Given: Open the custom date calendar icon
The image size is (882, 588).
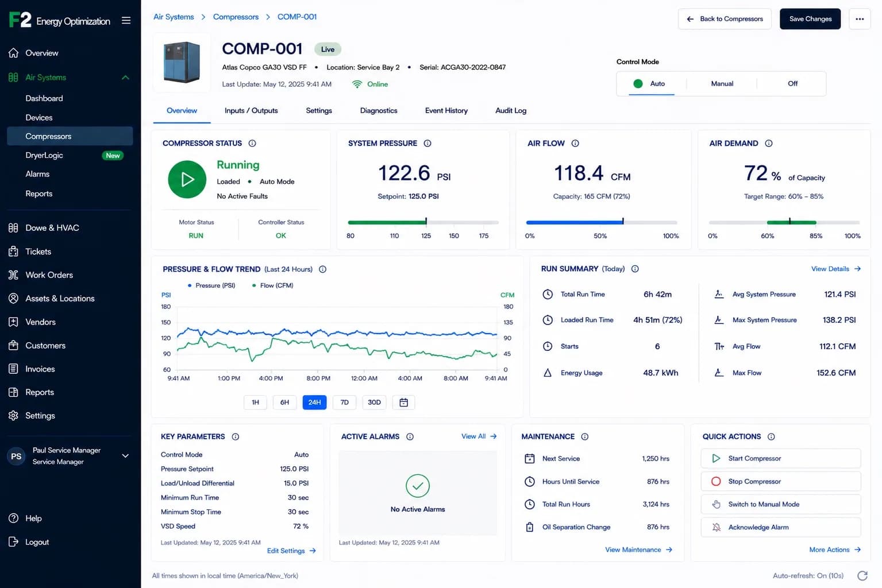Looking at the screenshot, I should tap(404, 403).
